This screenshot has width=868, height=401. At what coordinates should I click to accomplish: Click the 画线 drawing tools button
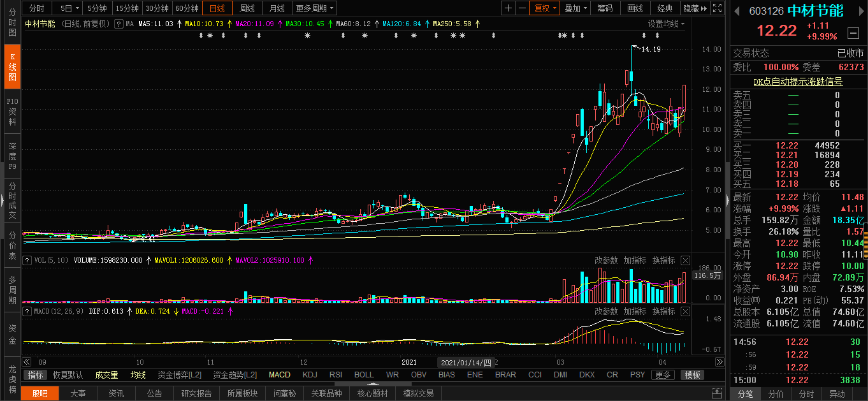[x=635, y=8]
